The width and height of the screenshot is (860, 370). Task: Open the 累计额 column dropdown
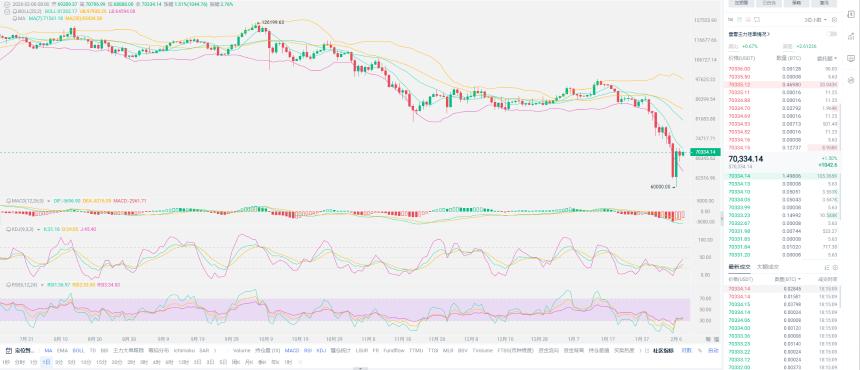(x=827, y=58)
